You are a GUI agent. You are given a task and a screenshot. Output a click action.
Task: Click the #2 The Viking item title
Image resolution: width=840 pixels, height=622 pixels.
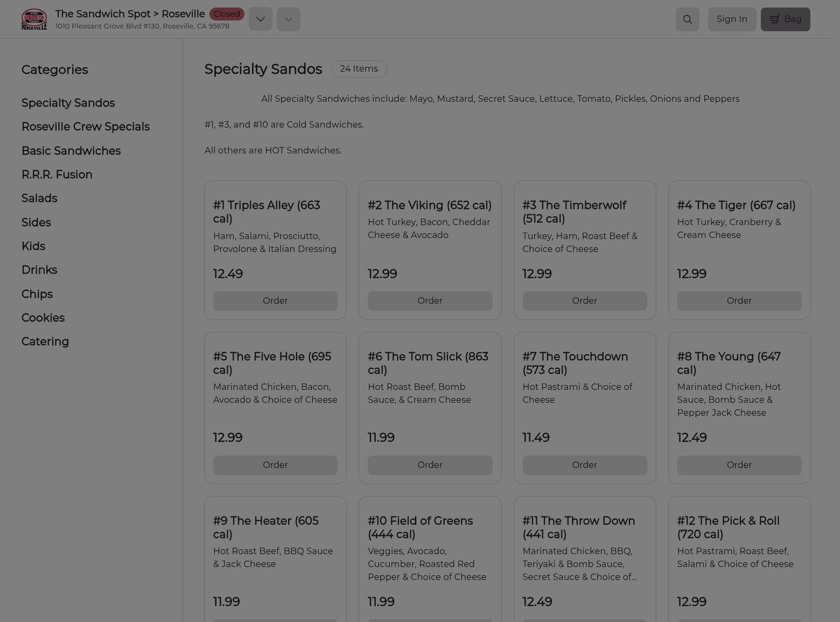[429, 206]
